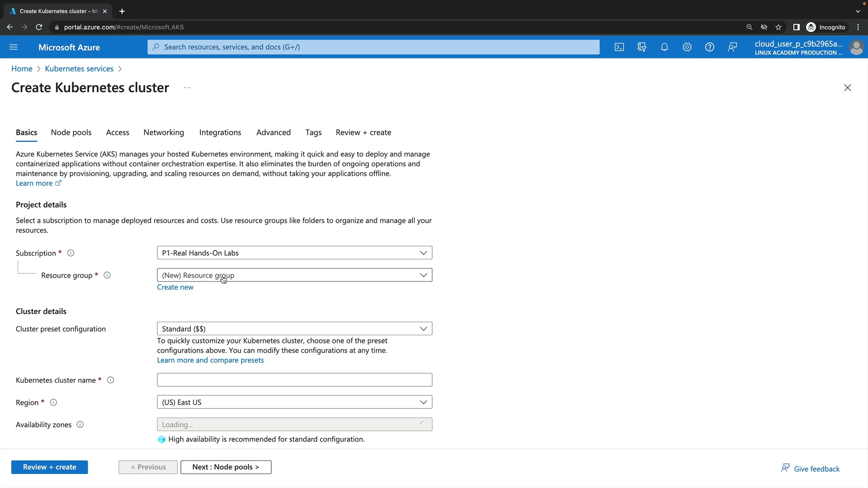Open Help question mark icon
The height and width of the screenshot is (488, 868).
[x=710, y=47]
